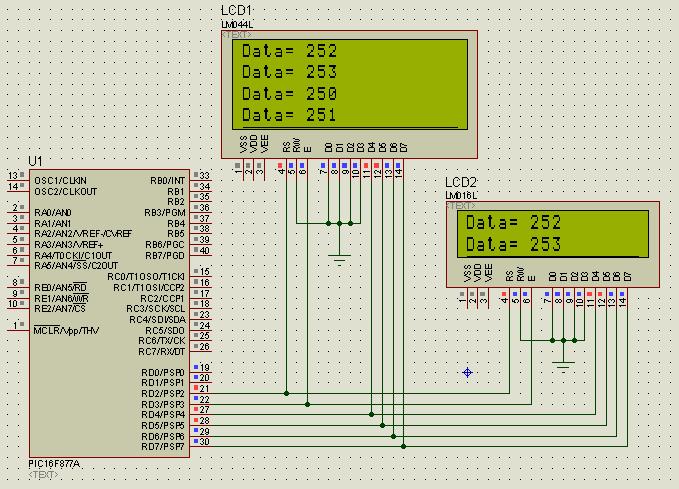Click the blue logic state indicator on pin 19

196,367
